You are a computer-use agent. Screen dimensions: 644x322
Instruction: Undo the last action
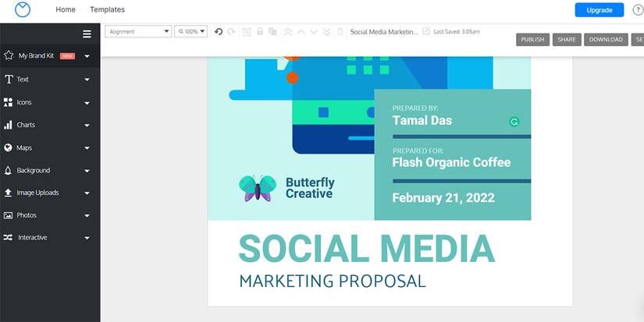click(219, 32)
